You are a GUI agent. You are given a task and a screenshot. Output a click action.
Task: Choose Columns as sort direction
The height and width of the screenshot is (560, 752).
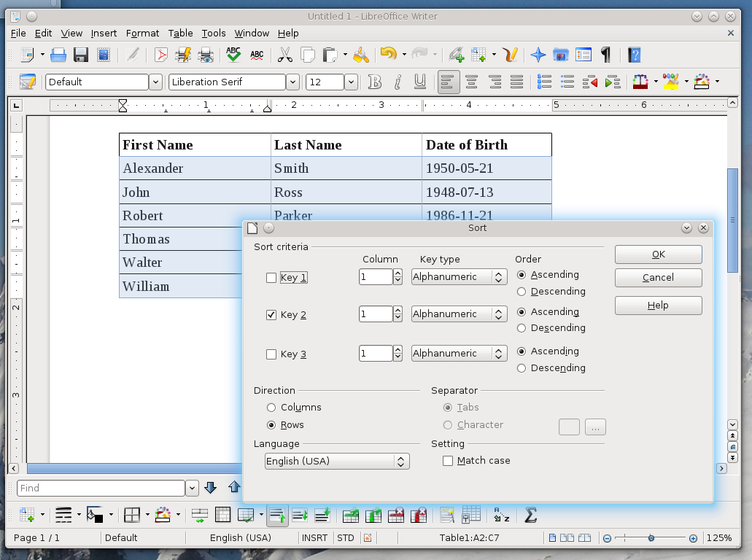tap(271, 407)
